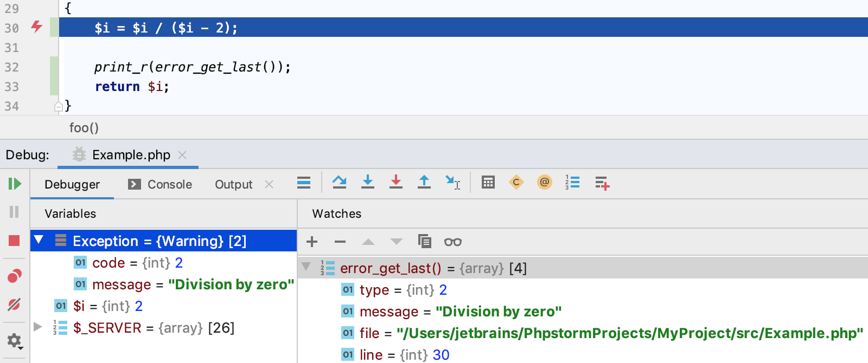Screen dimensions: 868x363
Task: Toggle the orange @ icon
Action: point(545,182)
